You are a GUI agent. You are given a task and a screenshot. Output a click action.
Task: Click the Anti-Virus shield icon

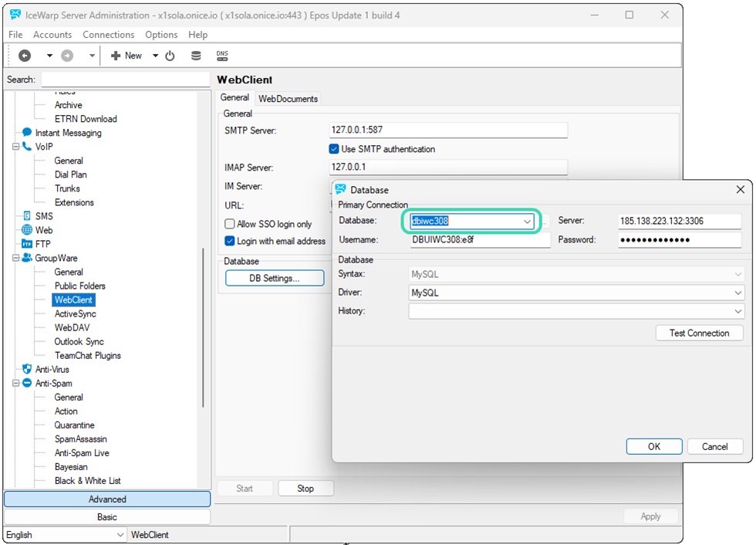coord(27,369)
